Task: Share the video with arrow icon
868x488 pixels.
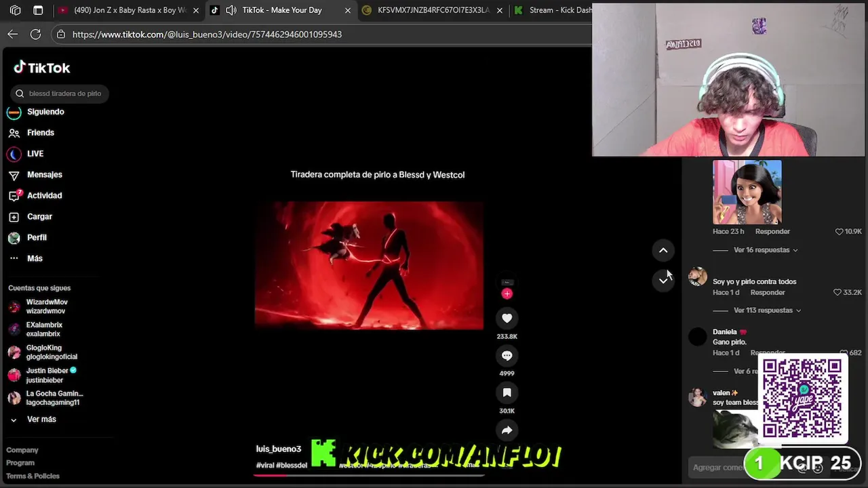Action: tap(507, 430)
